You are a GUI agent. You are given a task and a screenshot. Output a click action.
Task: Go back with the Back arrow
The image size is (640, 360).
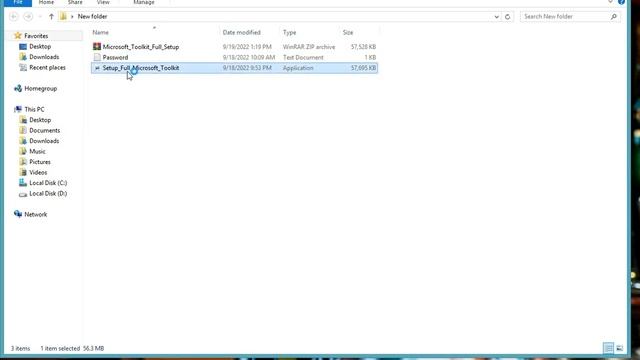13,16
